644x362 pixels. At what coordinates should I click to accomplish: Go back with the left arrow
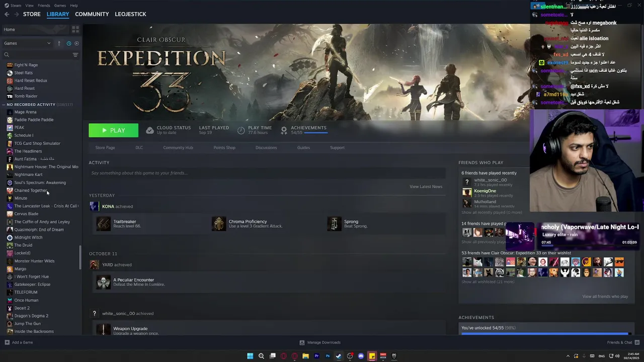pos(7,14)
